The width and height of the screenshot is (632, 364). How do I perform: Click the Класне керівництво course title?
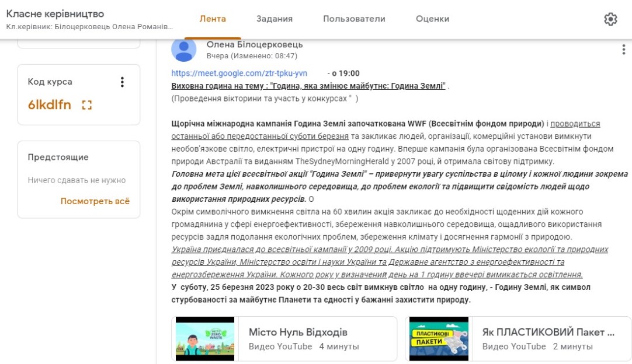(55, 13)
